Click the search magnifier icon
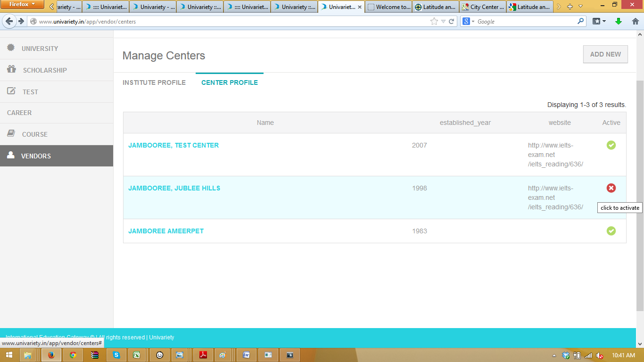This screenshot has width=644, height=362. tap(580, 21)
